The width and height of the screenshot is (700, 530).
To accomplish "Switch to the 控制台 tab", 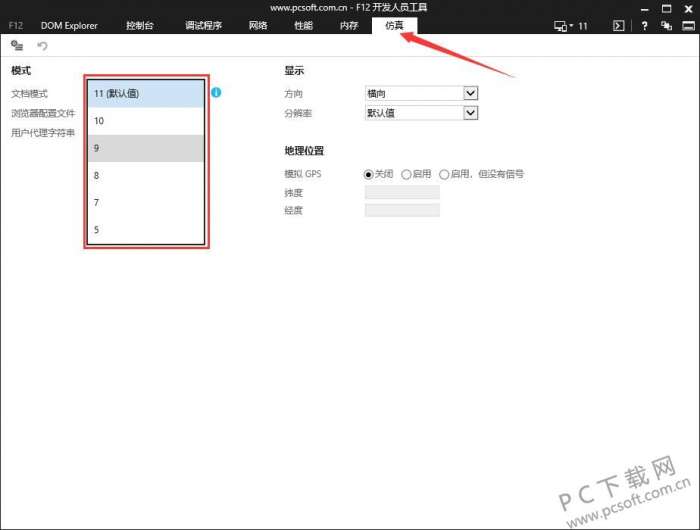I will (139, 25).
